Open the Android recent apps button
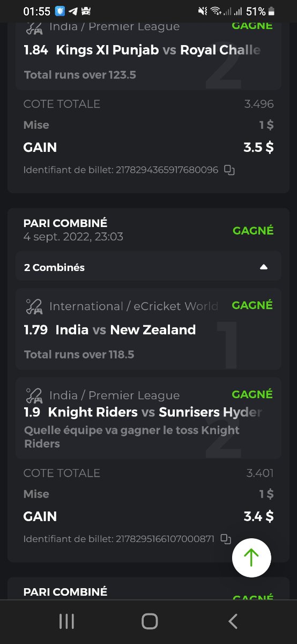The image size is (297, 644). coord(66,621)
